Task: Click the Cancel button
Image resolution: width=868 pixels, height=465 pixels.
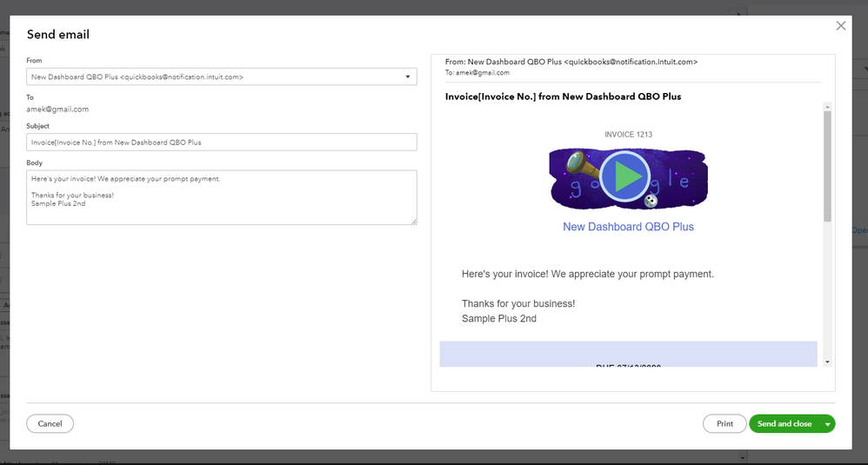Action: point(50,423)
